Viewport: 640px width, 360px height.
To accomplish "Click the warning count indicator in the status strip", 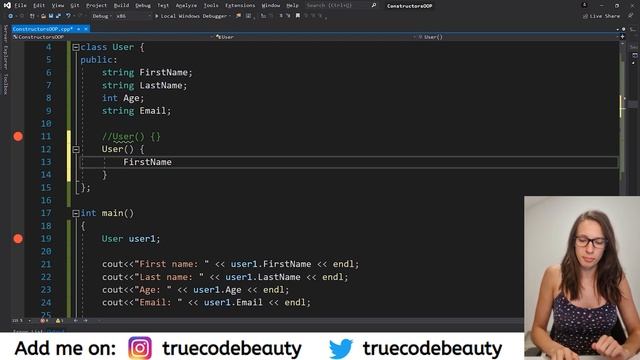I will [x=60, y=321].
